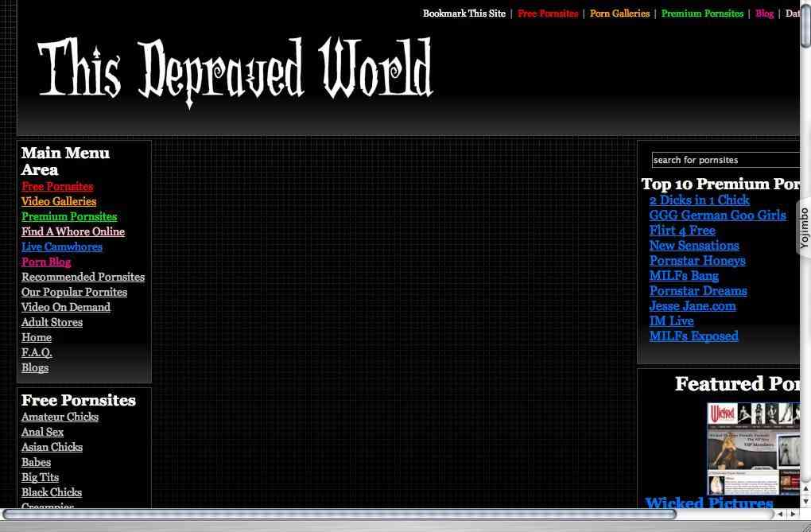Click the This Depraved World site logo
811x532 pixels.
tap(235, 72)
